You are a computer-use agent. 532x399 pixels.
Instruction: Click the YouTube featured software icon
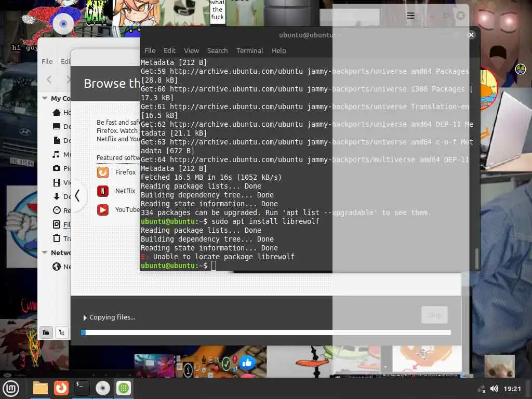pyautogui.click(x=103, y=210)
